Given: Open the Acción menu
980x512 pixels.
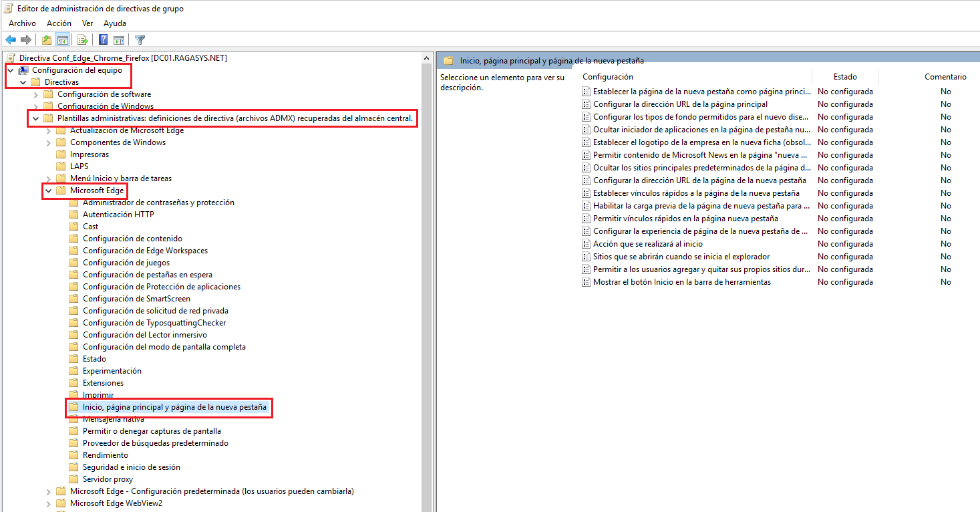Looking at the screenshot, I should click(59, 23).
